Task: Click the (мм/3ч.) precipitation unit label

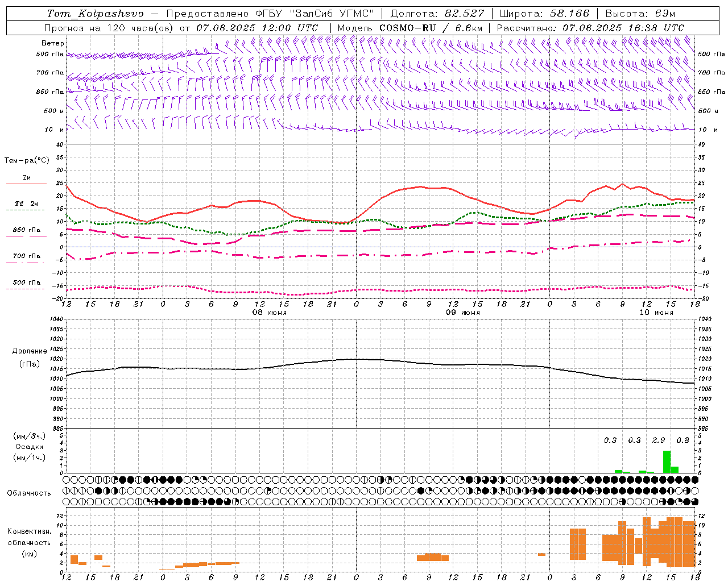Action: tap(29, 436)
